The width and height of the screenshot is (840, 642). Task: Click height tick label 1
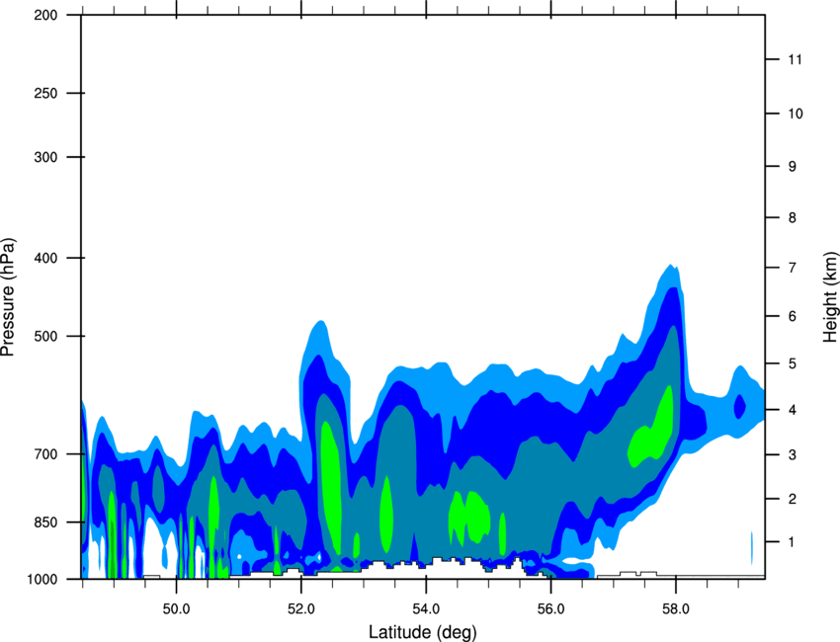[x=793, y=542]
